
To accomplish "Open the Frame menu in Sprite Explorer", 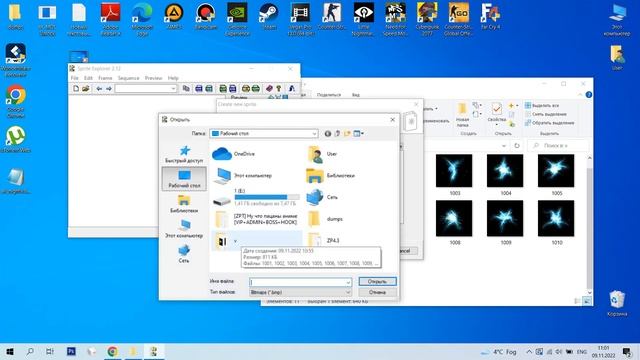I will pos(105,78).
